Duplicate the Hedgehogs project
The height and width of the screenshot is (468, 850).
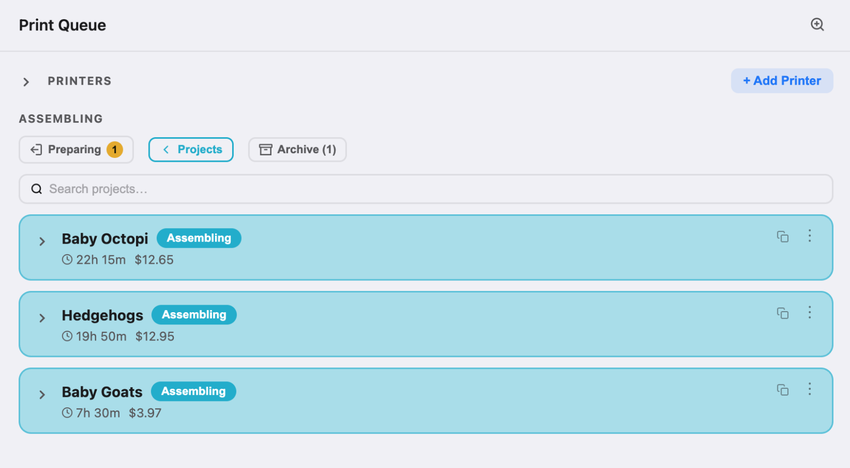(782, 313)
